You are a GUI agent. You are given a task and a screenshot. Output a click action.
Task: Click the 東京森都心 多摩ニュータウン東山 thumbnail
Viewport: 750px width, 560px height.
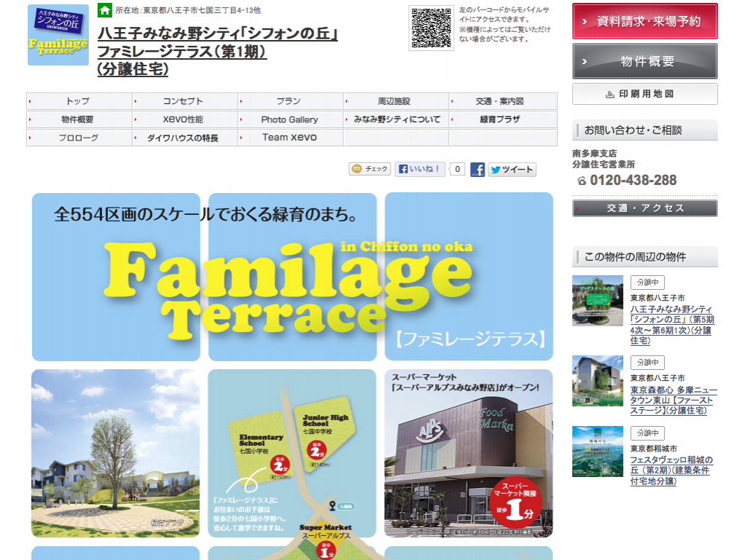(x=598, y=381)
